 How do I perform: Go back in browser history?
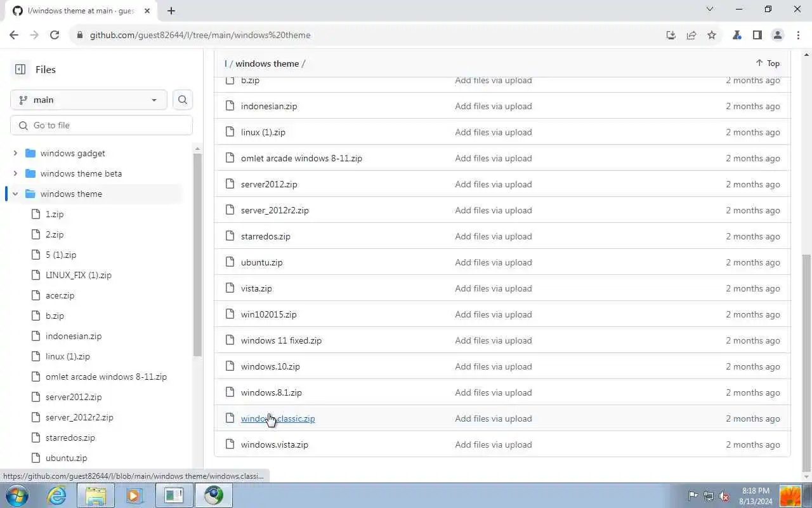pyautogui.click(x=14, y=35)
